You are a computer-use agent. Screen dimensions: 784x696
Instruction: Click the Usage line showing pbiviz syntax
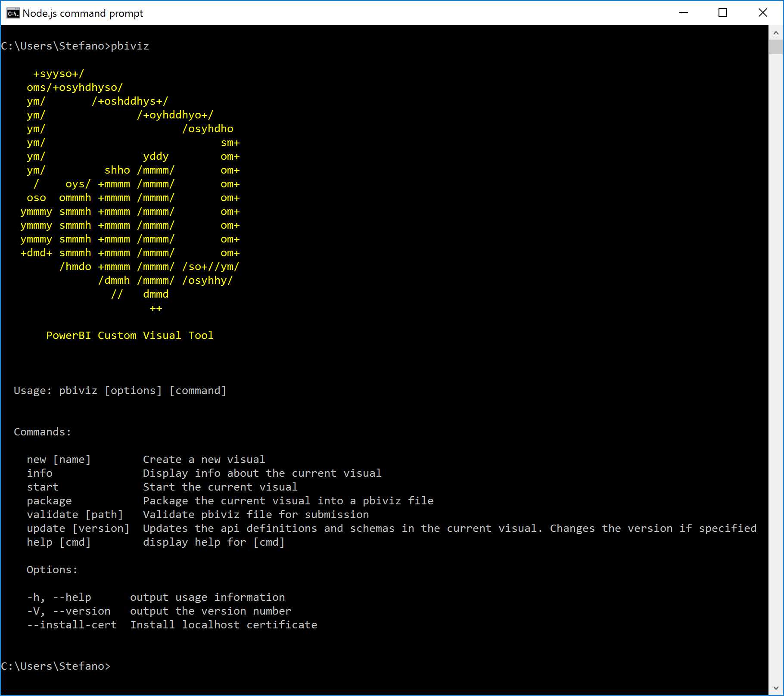point(120,390)
